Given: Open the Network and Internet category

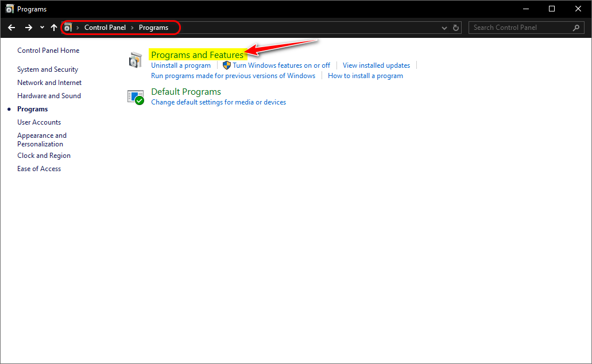Looking at the screenshot, I should 49,82.
